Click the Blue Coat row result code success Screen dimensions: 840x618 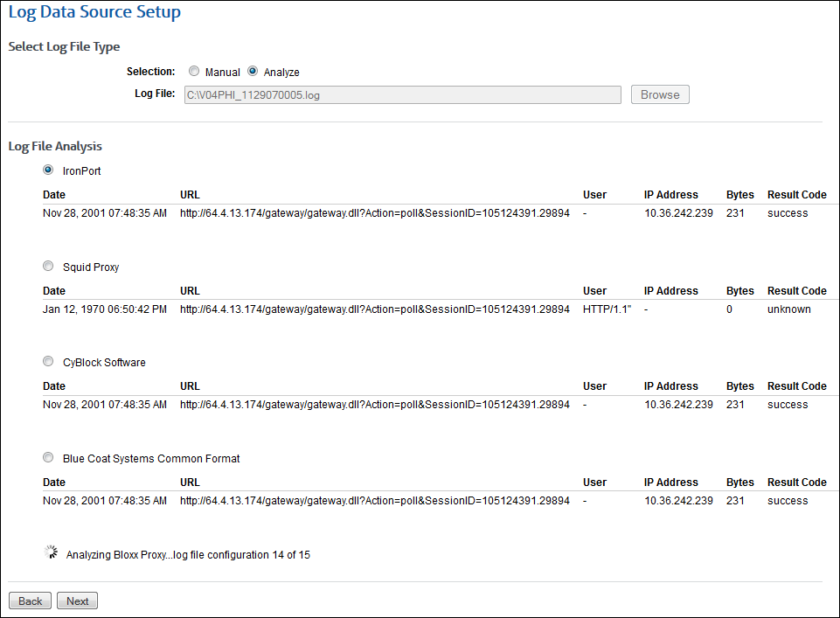coord(787,501)
